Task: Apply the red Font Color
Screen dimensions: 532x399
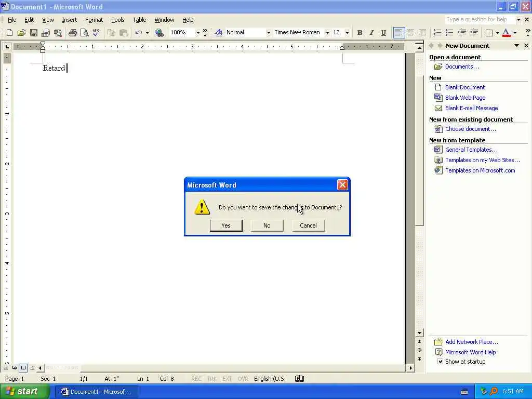Action: (x=506, y=33)
